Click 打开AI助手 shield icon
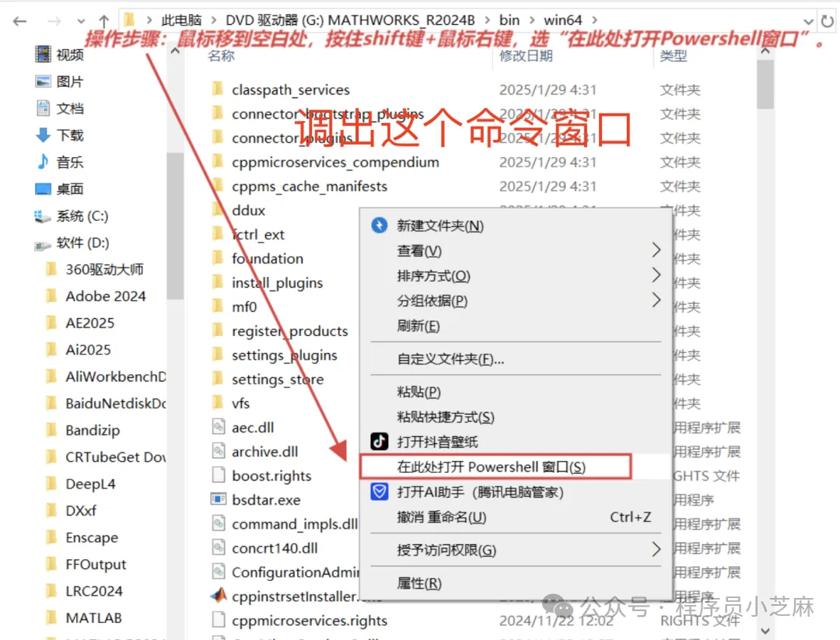840x640 pixels. pos(380,491)
